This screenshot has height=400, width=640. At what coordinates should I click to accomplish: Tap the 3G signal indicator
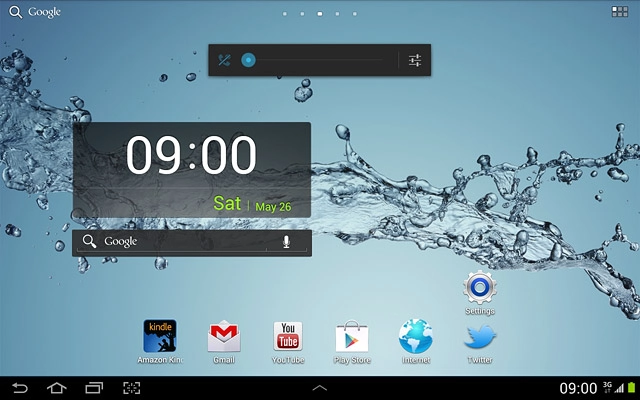click(x=613, y=387)
